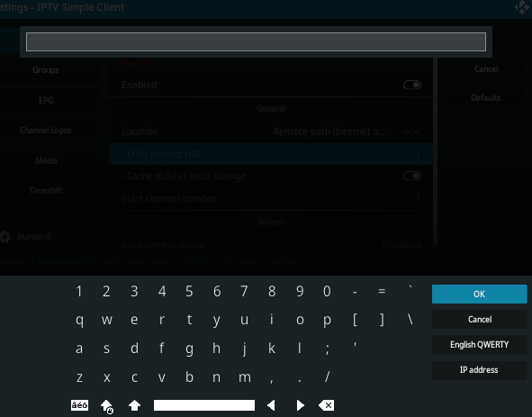Toggle the Enabled switch
Screen dimensions: 532x417
click(x=412, y=85)
